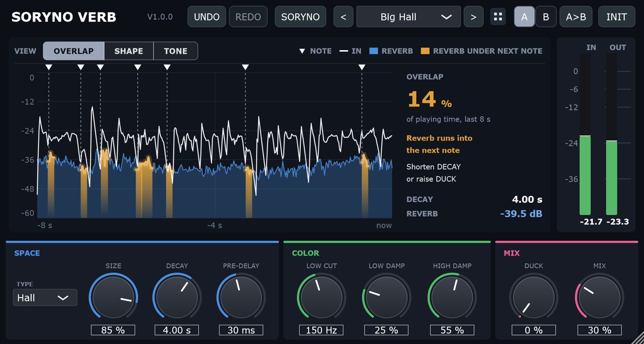Click the OUT level meter bar
This screenshot has height=344, width=644.
[x=611, y=134]
